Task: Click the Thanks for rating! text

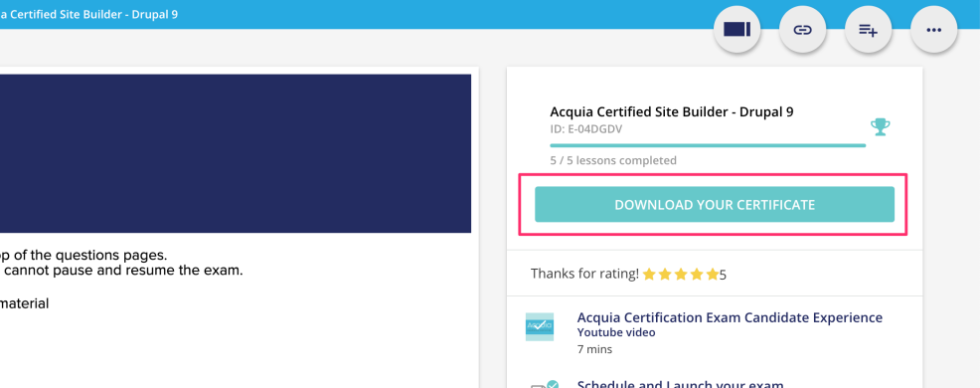Action: 584,274
